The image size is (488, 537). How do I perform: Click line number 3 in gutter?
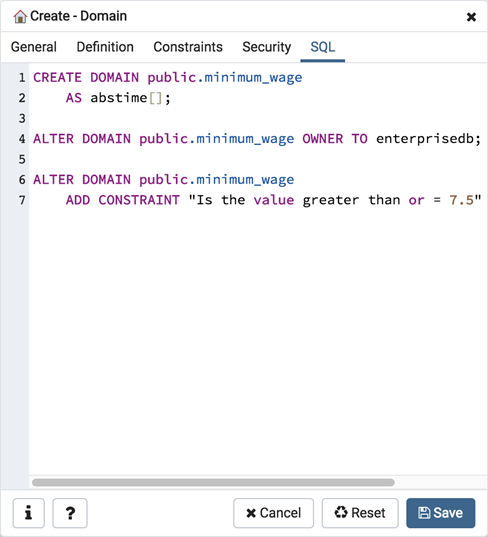pos(22,118)
